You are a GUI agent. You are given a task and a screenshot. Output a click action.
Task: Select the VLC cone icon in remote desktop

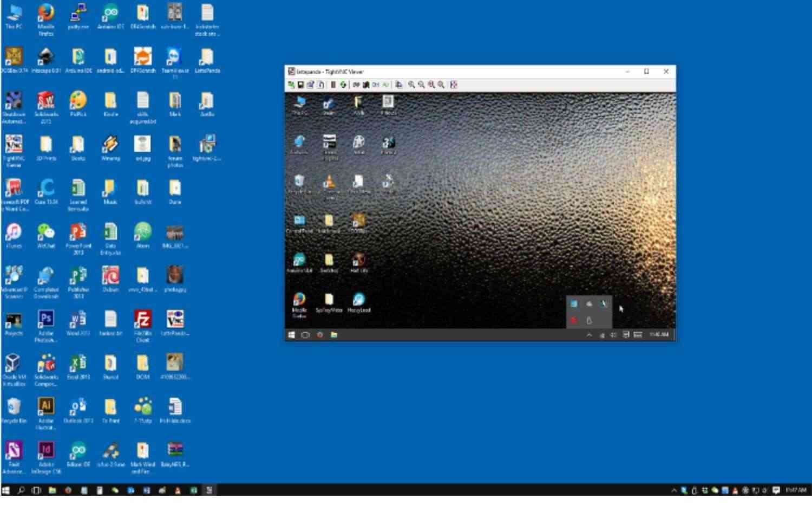(329, 187)
